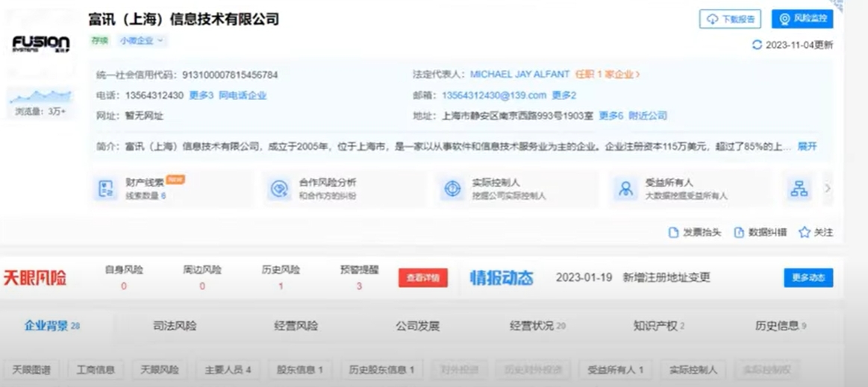Screen dimensions: 868x387
Task: Click the refresh icon beside 2023-11-04更新
Action: click(x=757, y=45)
